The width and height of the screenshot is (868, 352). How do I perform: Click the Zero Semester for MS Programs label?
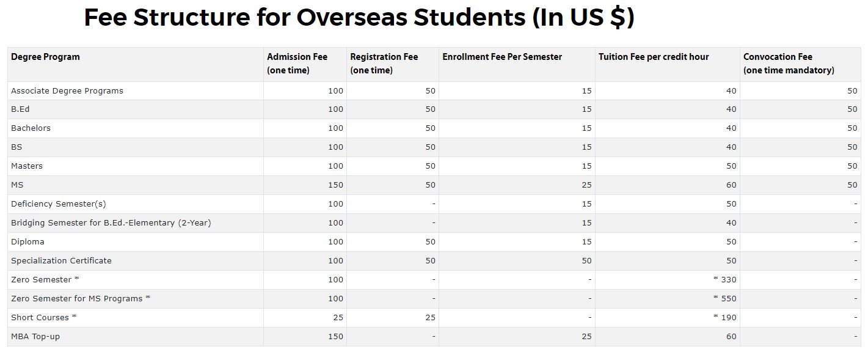click(x=81, y=299)
